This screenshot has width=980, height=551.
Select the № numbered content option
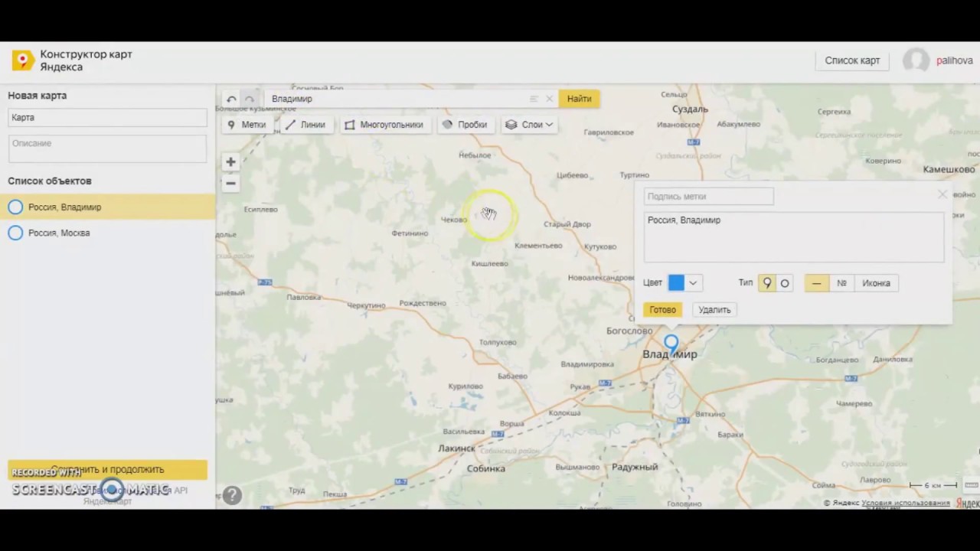coord(841,283)
